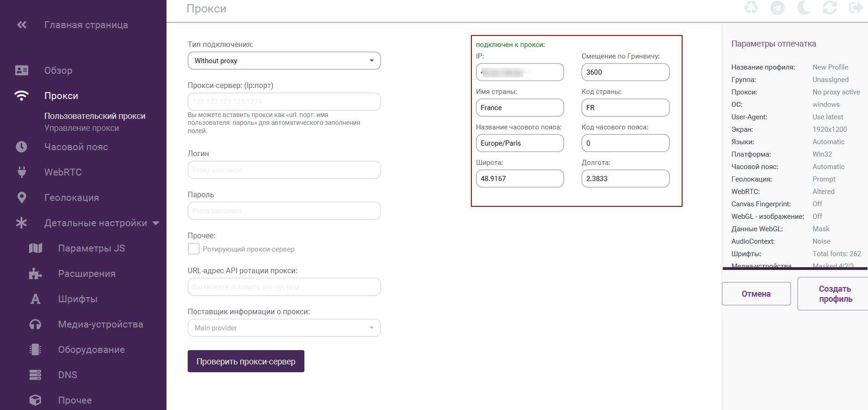This screenshot has width=868, height=410.
Task: Click Имя страны field France
Action: (520, 108)
